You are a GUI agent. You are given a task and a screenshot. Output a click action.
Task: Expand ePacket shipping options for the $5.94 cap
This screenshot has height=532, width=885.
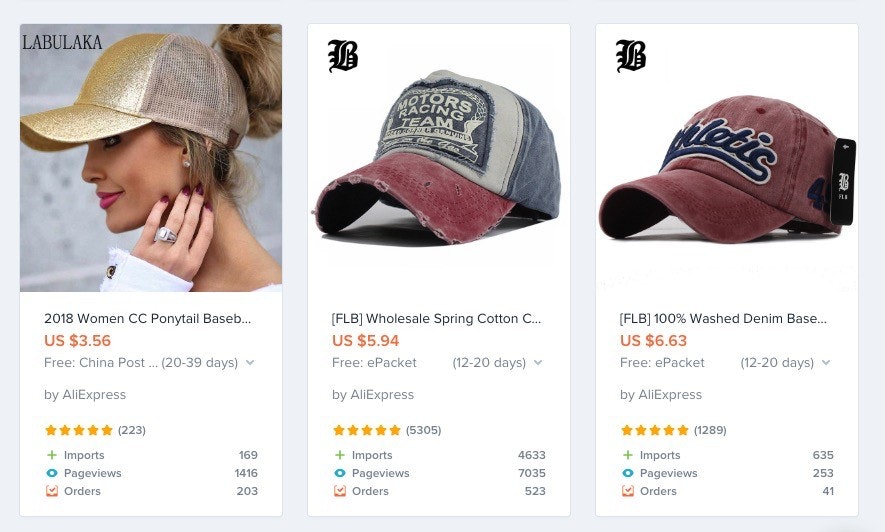[538, 363]
